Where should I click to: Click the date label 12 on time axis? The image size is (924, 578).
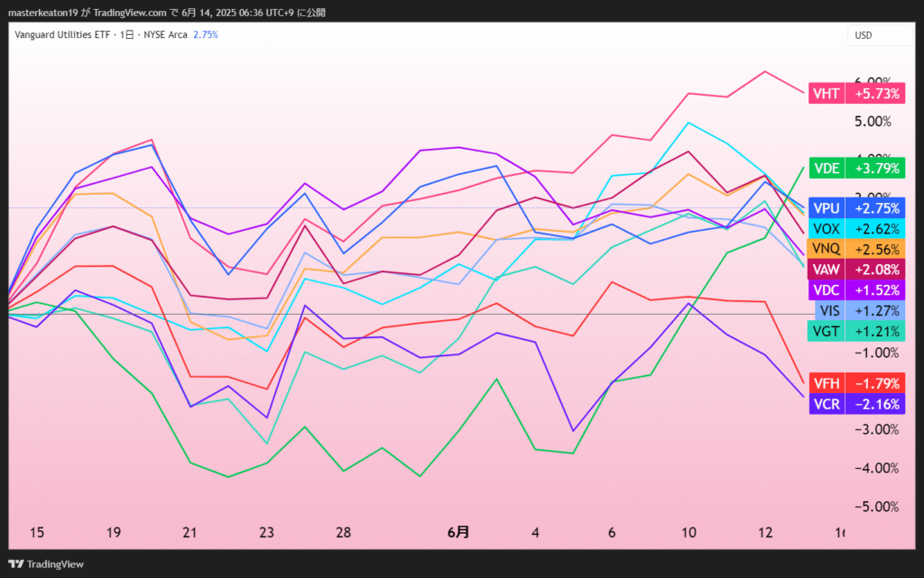point(765,533)
